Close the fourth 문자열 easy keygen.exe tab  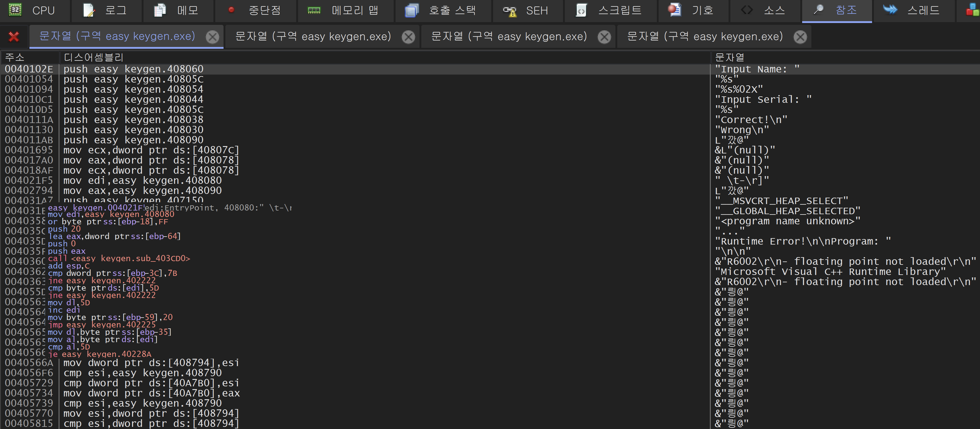coord(800,37)
